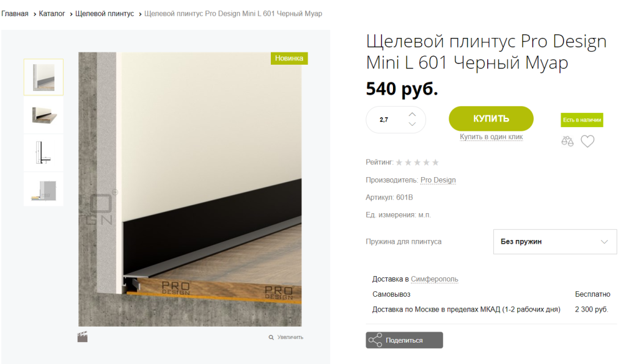Select technical drawing thumbnail
This screenshot has width=626, height=364.
pyautogui.click(x=43, y=153)
